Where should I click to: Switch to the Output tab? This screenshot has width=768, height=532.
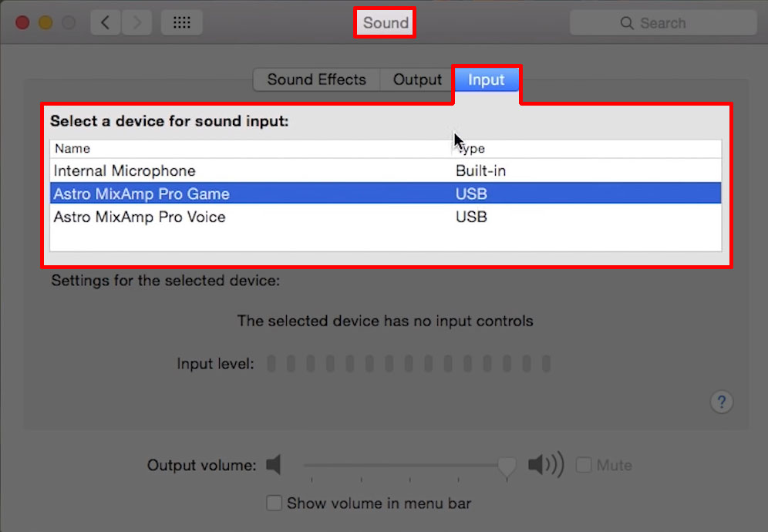point(416,79)
